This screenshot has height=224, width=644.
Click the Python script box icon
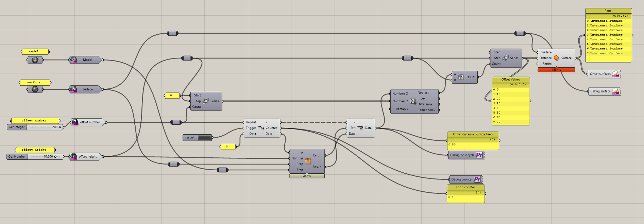308,161
